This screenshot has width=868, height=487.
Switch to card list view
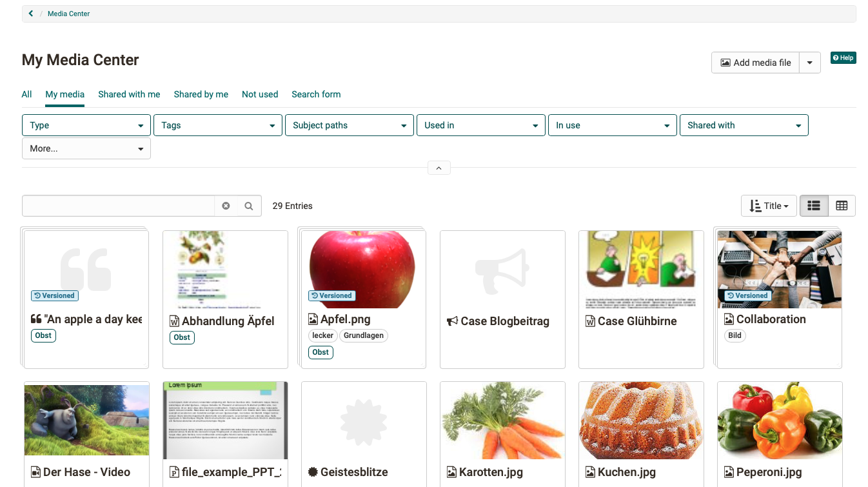point(814,206)
